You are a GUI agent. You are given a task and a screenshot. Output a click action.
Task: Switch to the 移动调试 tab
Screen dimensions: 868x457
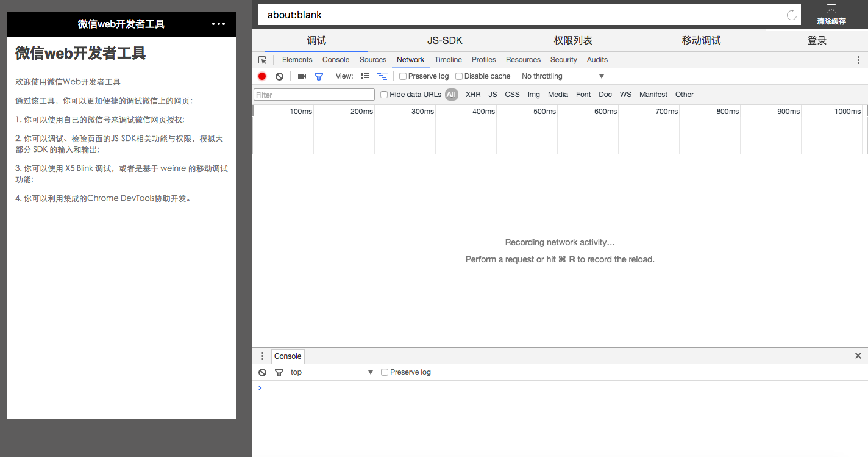(701, 40)
